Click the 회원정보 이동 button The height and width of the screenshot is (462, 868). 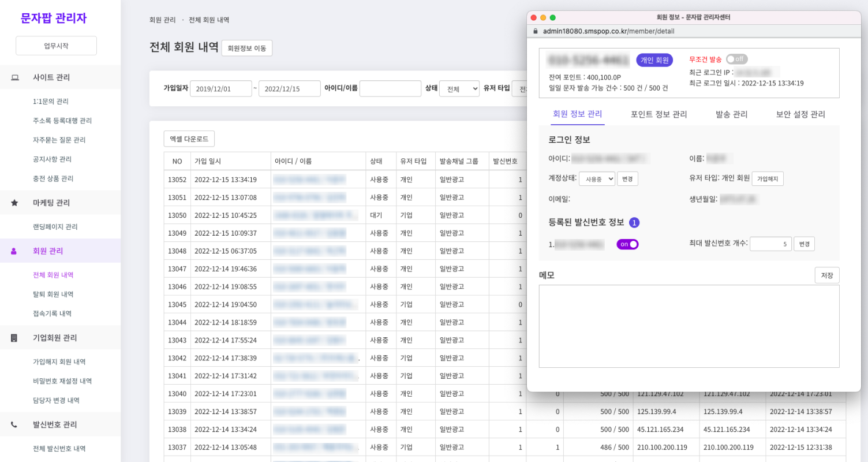(x=247, y=48)
